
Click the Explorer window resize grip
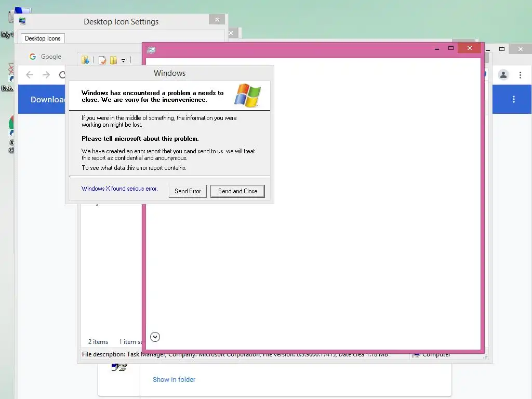pos(486,357)
